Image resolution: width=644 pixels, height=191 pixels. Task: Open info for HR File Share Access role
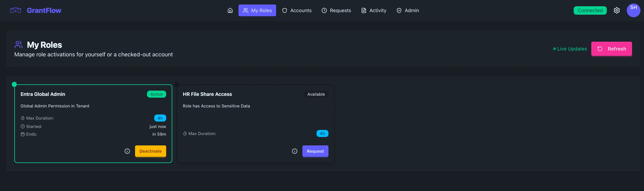295,151
